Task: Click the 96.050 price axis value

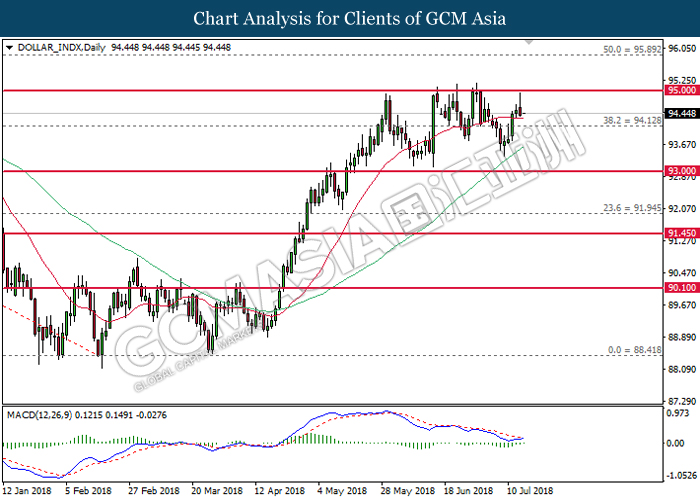Action: pos(682,49)
